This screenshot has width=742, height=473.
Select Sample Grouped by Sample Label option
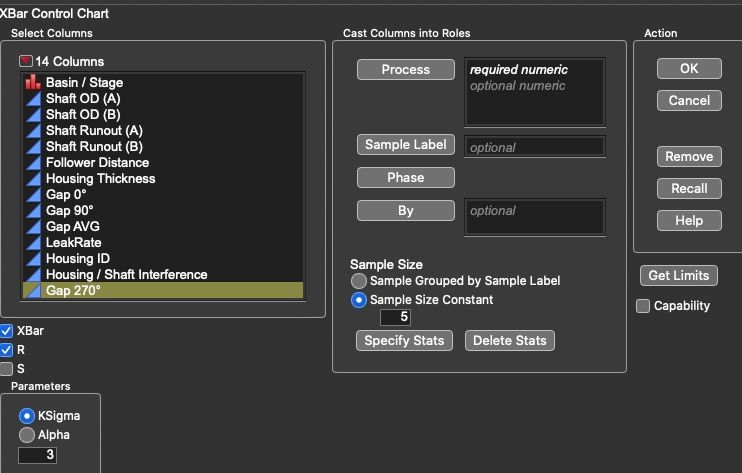[x=359, y=281]
